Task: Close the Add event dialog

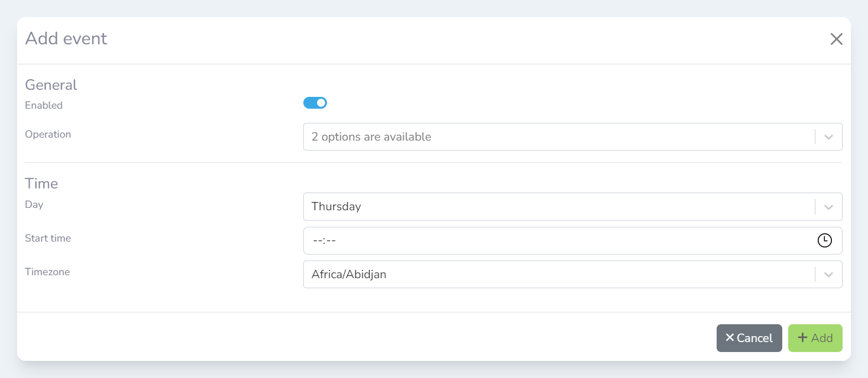Action: click(836, 40)
